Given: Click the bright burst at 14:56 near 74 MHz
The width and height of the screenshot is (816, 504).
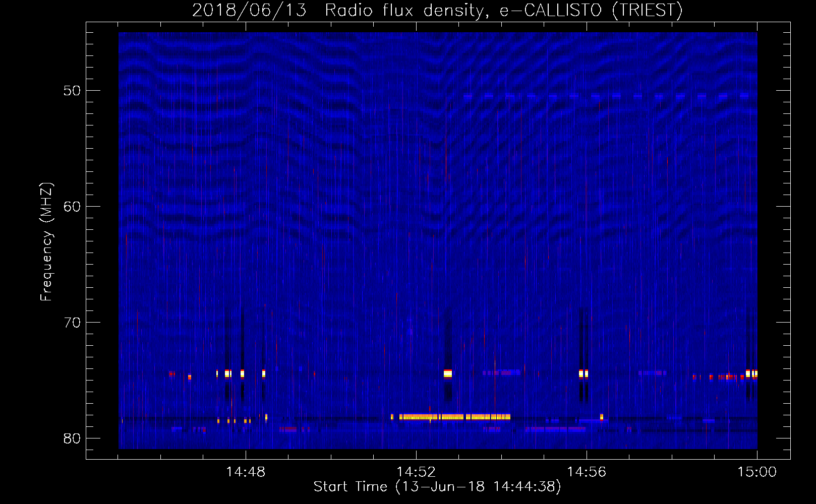Looking at the screenshot, I should [x=584, y=373].
